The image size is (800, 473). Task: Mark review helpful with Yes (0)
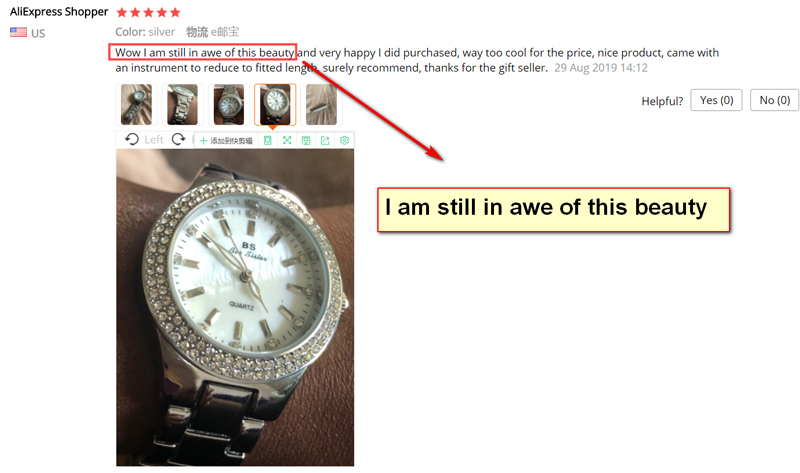716,100
